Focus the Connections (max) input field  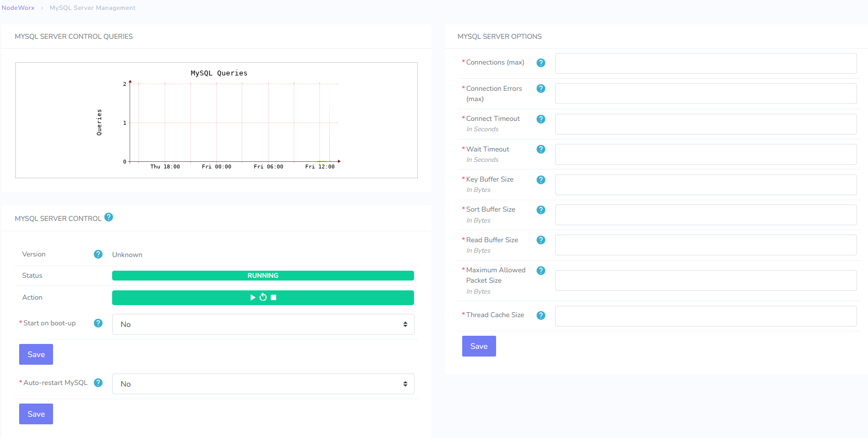pos(706,63)
